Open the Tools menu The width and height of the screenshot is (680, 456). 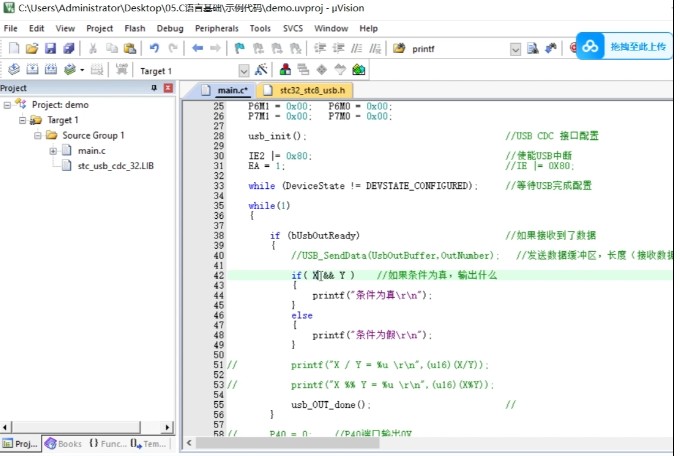[260, 29]
